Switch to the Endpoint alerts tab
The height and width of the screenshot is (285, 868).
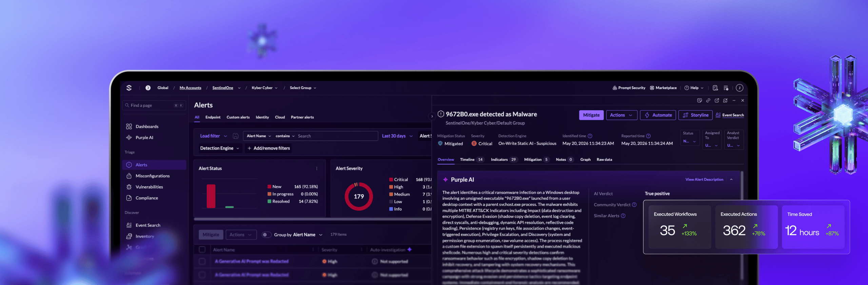point(213,117)
